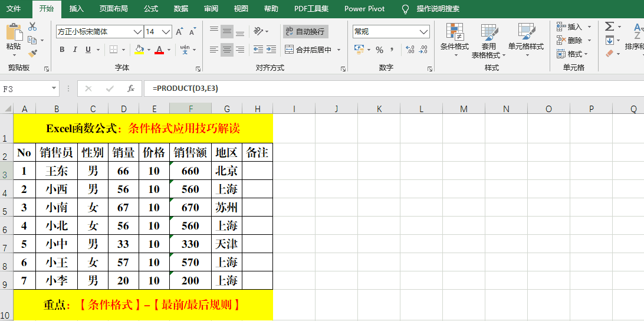Open the Name Box dropdown arrow
Viewport: 644px width, 321px height.
[54, 89]
